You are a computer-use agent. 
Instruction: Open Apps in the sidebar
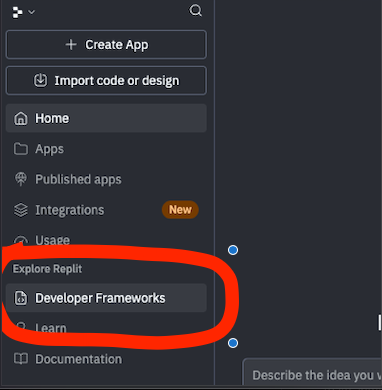[x=106, y=149]
